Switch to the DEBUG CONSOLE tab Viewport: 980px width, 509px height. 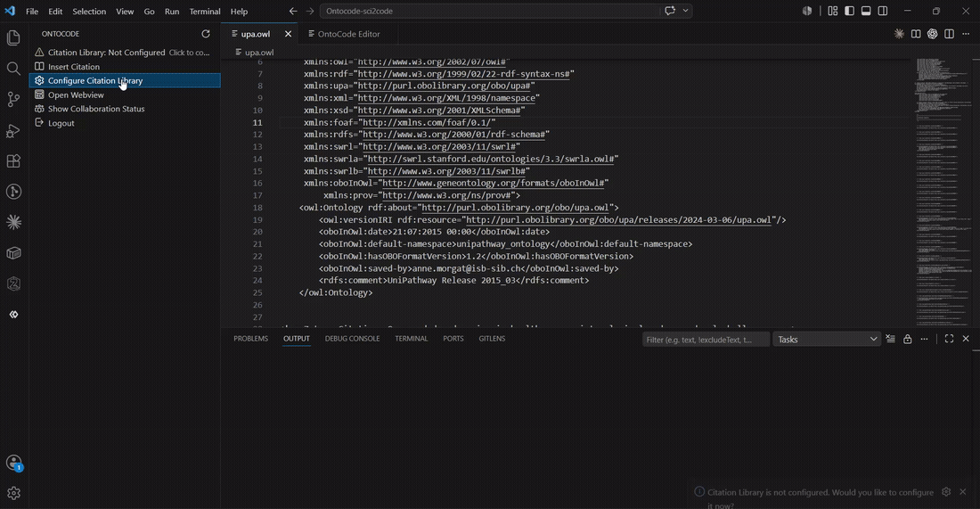(x=352, y=338)
